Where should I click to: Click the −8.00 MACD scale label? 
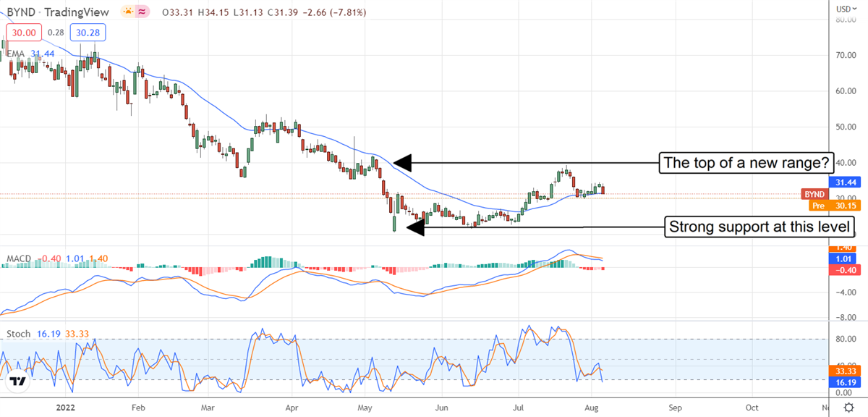[846, 316]
